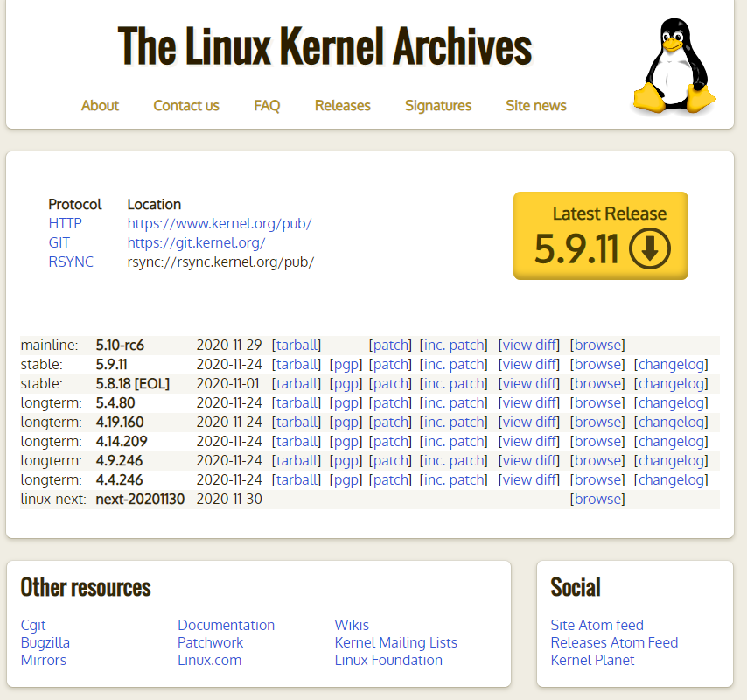Browse linux-next next-20201130
Image resolution: width=747 pixels, height=700 pixels.
coord(597,499)
